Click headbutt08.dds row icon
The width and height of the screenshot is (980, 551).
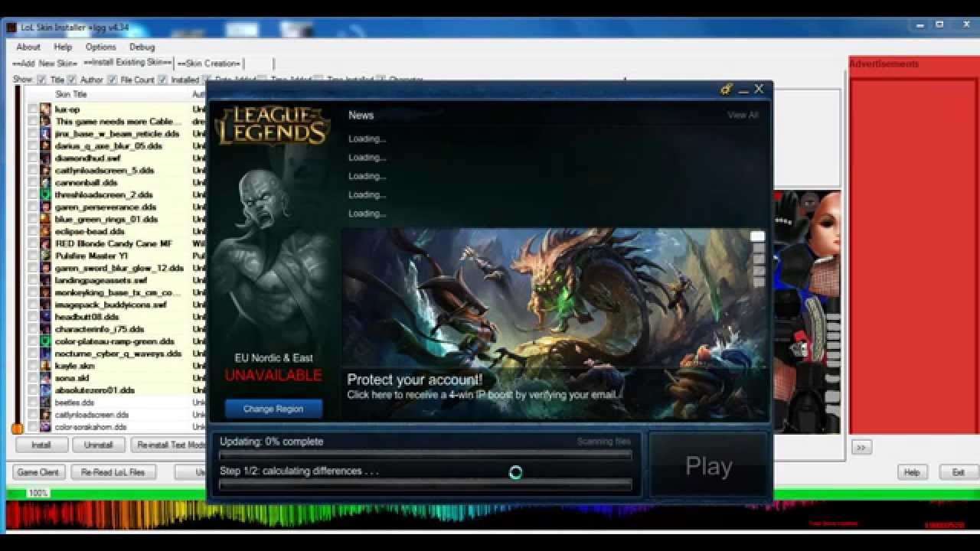(x=45, y=317)
